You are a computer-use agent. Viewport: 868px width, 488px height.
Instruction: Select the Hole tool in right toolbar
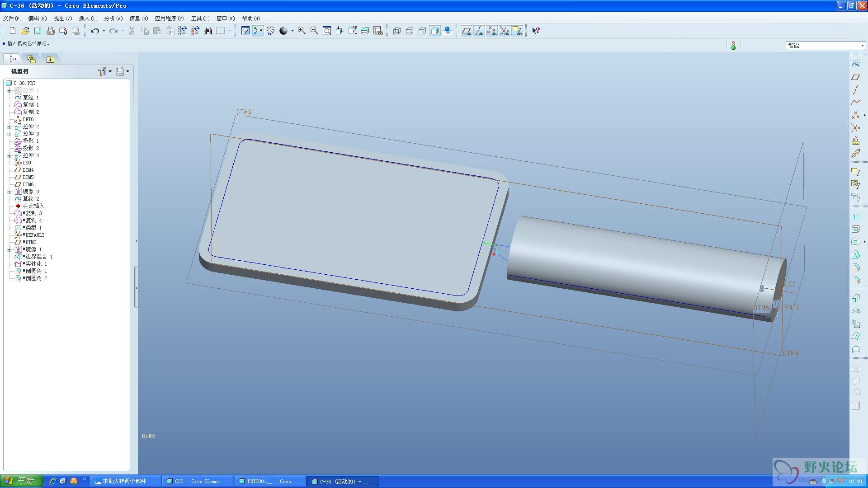pyautogui.click(x=855, y=216)
